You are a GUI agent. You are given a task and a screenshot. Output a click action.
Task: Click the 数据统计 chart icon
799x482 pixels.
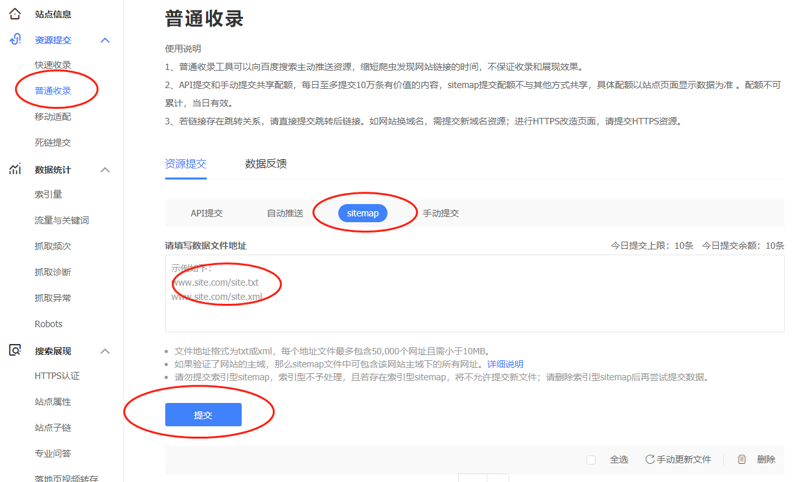click(15, 169)
